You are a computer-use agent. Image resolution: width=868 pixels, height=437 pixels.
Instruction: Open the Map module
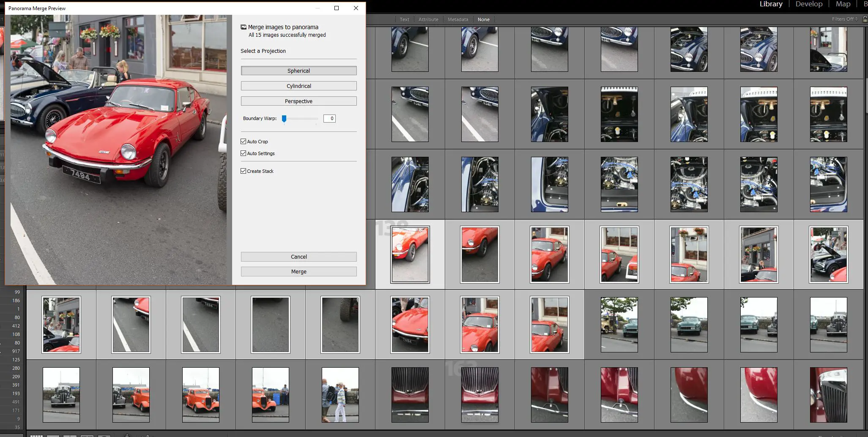(843, 4)
